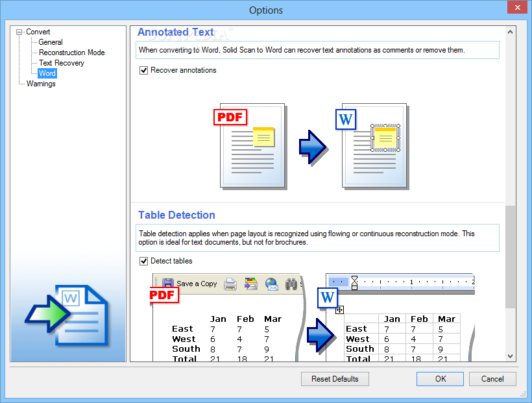Screen dimensions: 532x403
Task: Click the scrollbar up arrow
Action: tap(511, 32)
